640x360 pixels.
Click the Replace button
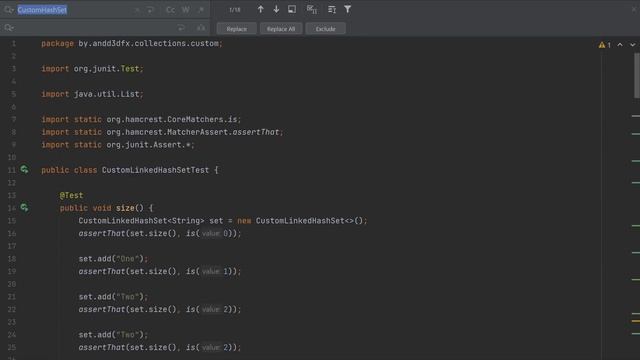tap(237, 29)
